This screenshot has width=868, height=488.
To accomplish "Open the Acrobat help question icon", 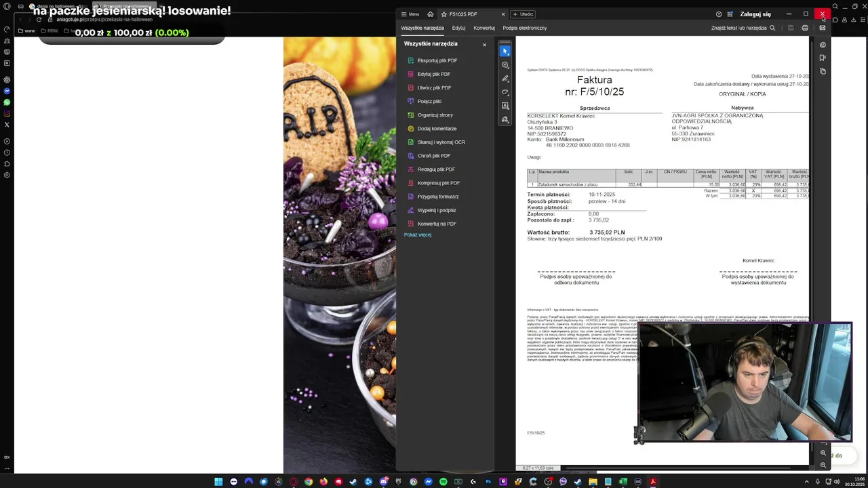I will coord(719,14).
